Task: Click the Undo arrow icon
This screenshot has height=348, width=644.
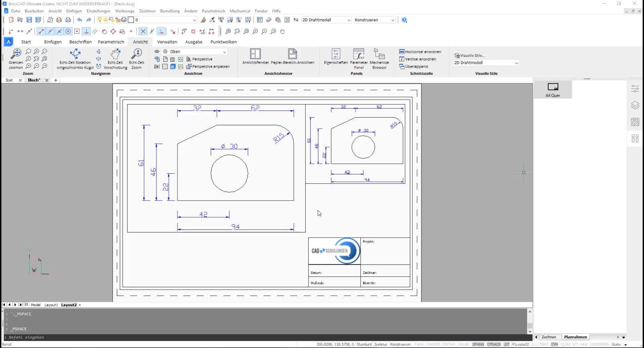Action: pos(79,20)
